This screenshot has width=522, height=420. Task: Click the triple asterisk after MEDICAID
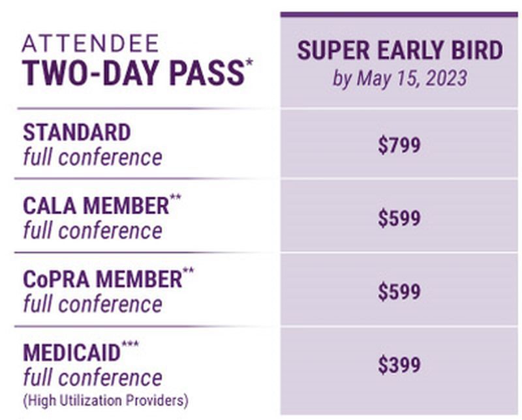130,344
